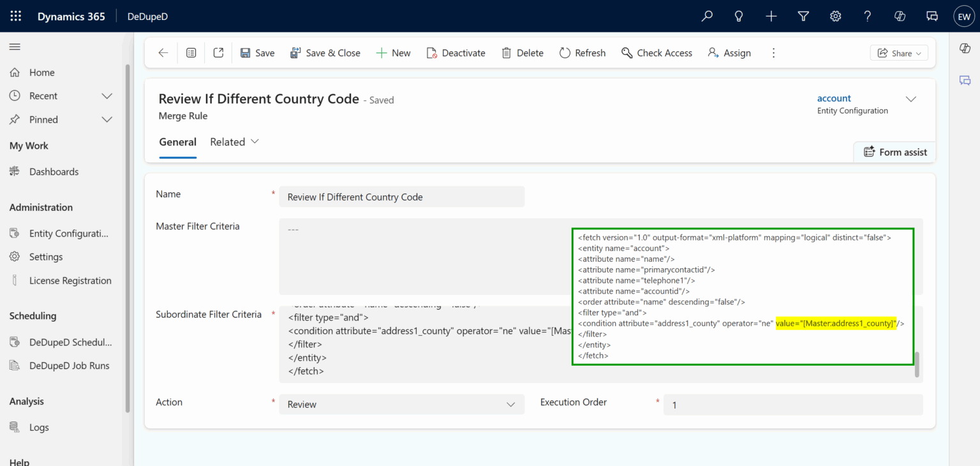The image size is (980, 466).
Task: Click the lightbulb suggestions icon in header
Action: [x=739, y=16]
